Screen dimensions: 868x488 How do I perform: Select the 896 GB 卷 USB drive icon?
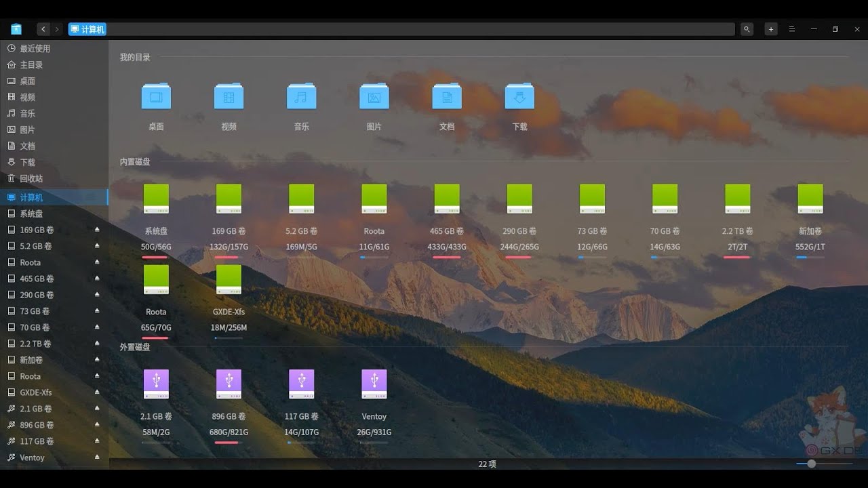point(229,384)
